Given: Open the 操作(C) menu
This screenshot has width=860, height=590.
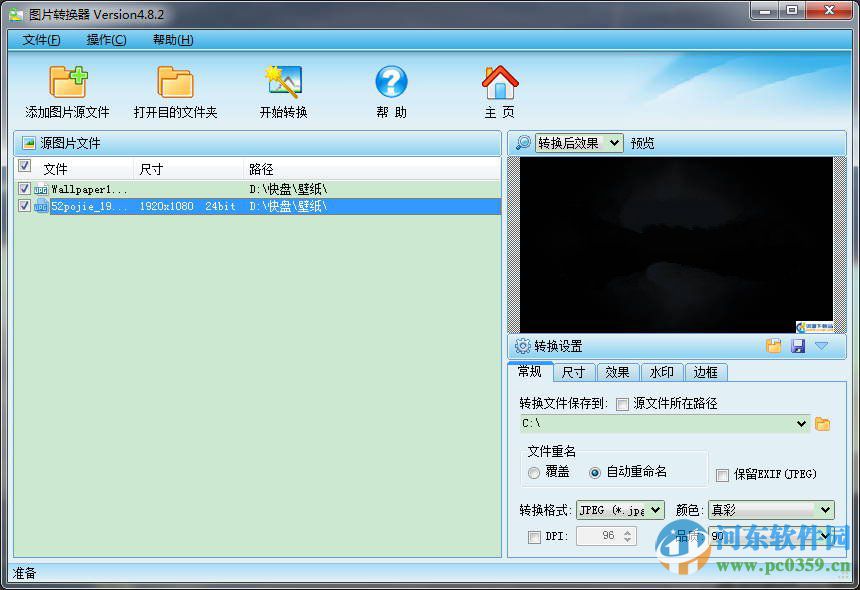Looking at the screenshot, I should point(106,39).
